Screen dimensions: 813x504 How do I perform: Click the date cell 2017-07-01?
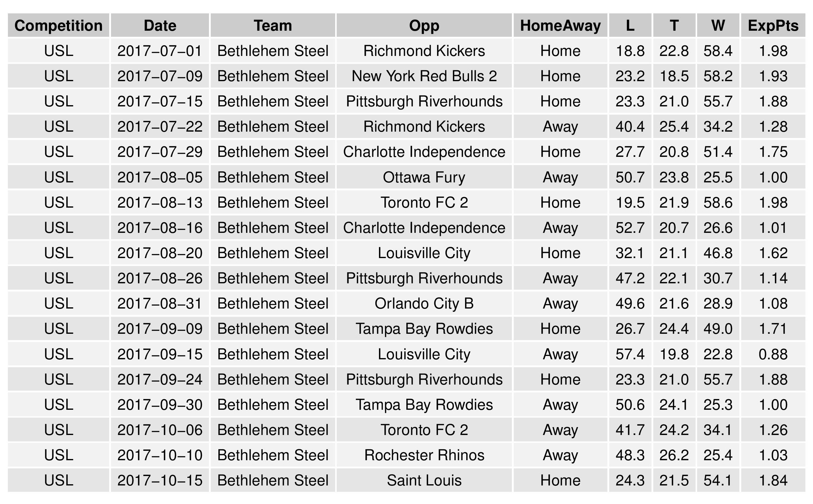160,51
